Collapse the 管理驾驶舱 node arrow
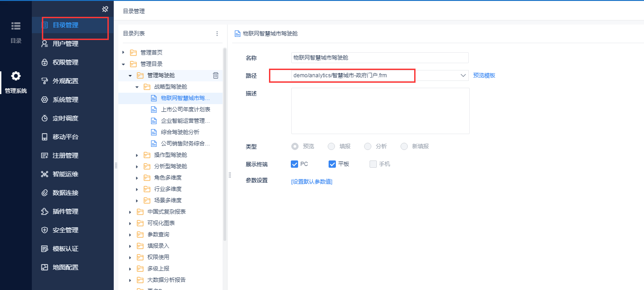644x290 pixels. [x=130, y=75]
